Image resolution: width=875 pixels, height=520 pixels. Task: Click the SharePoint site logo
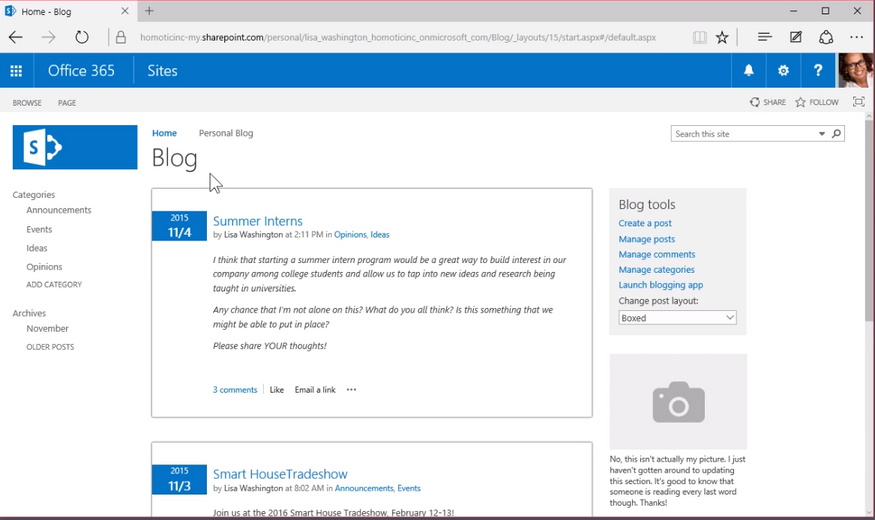(75, 147)
